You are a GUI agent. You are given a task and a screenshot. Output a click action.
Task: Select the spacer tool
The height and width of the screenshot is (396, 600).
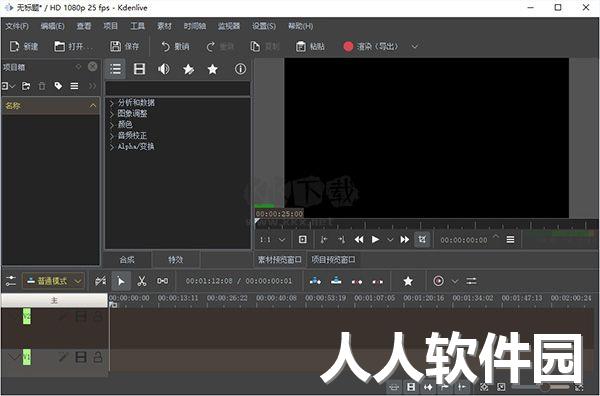[x=162, y=281]
